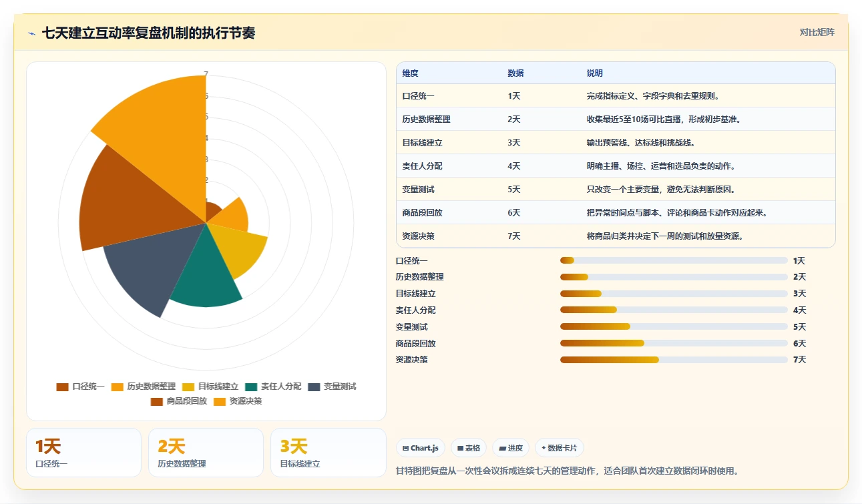This screenshot has height=504, width=862.
Task: Click the 资源决策 progress bar
Action: (x=674, y=360)
